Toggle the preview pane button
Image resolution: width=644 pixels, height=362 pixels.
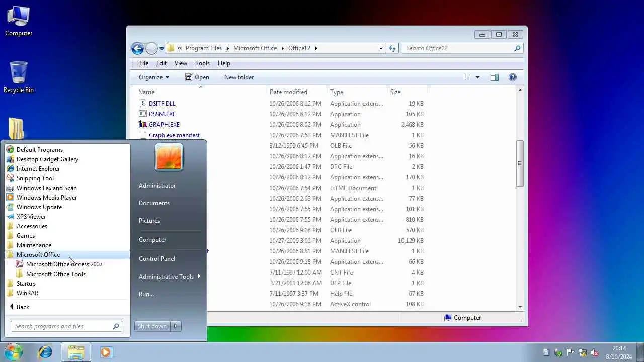point(494,77)
